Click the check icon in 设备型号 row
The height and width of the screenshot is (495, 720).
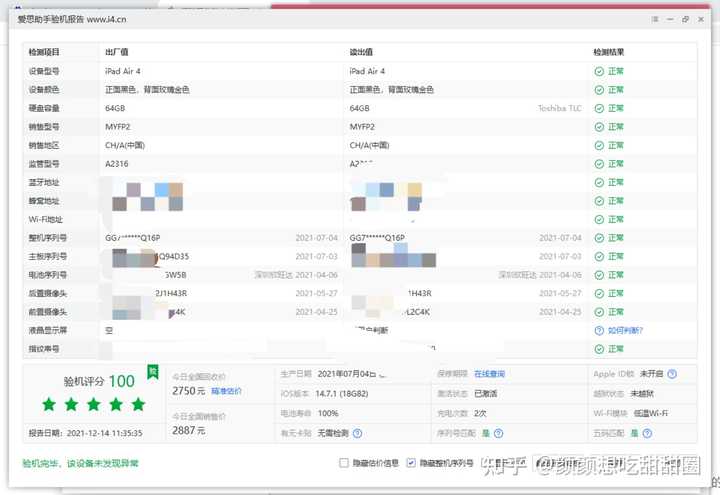599,71
